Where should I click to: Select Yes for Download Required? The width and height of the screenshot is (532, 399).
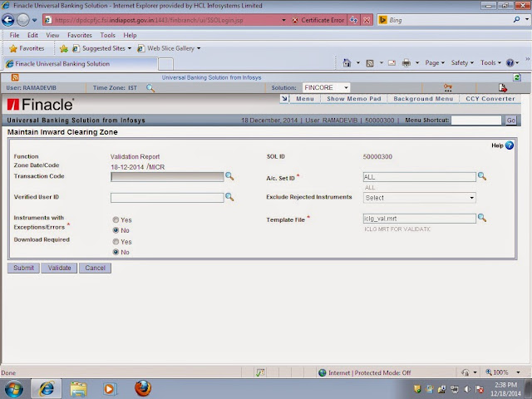(116, 242)
